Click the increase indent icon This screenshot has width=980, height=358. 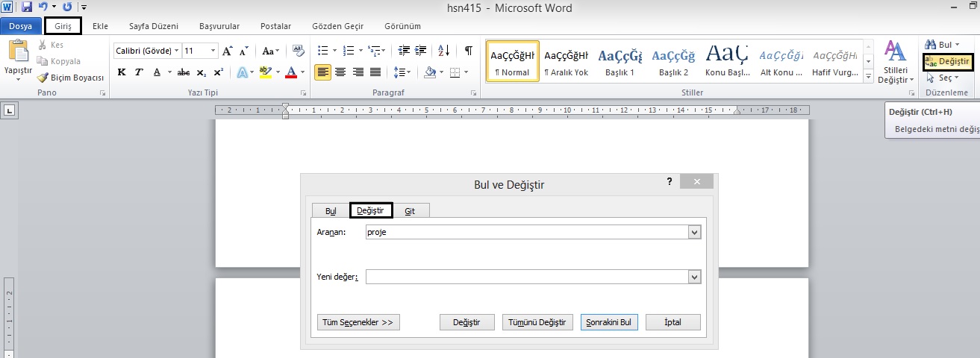pos(422,51)
